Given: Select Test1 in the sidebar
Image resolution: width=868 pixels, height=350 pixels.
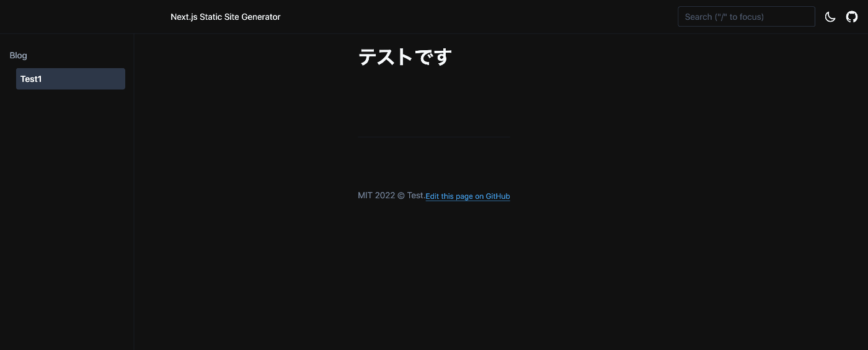Looking at the screenshot, I should click(x=71, y=79).
